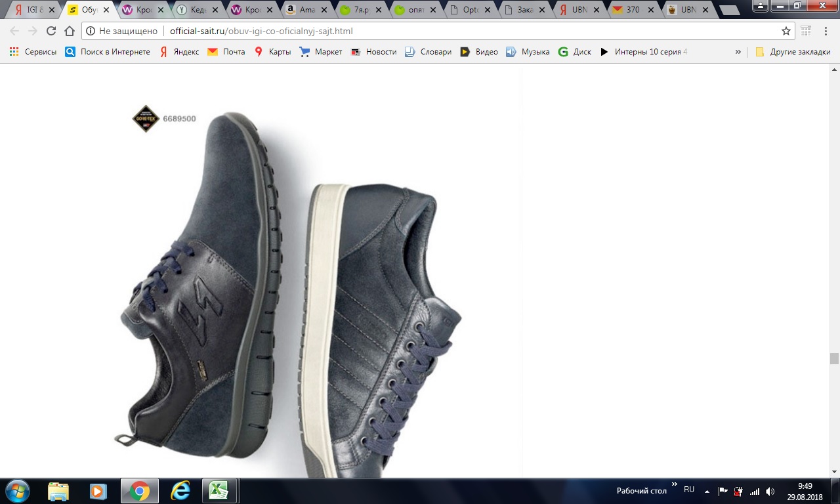
Task: Open the Интерны 10 серия bookmark
Action: pos(644,52)
